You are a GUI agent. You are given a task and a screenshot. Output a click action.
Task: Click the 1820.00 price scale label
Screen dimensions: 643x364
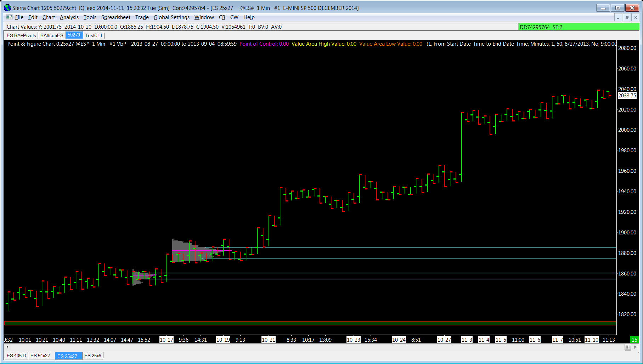tap(627, 314)
